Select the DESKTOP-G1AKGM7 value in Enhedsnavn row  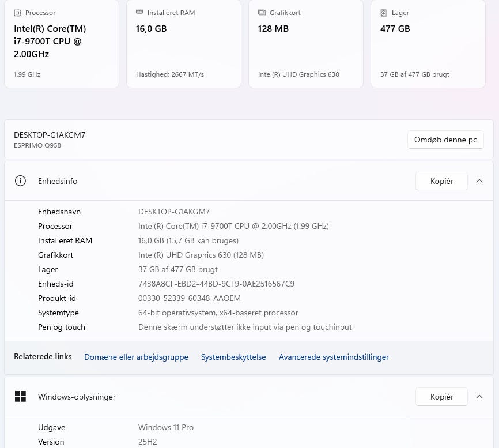[x=174, y=212]
